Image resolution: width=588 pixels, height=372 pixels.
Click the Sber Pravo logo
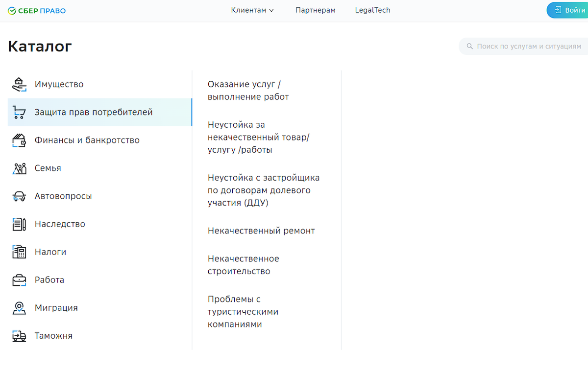(x=37, y=10)
